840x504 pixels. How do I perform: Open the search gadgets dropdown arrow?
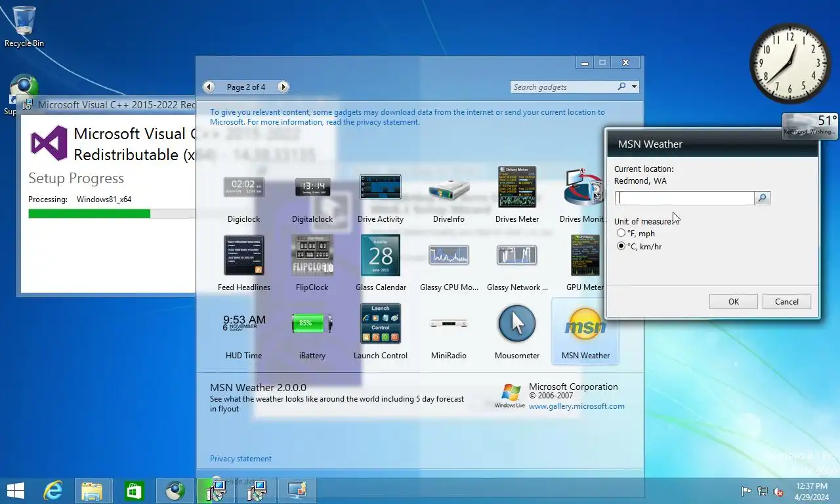click(x=635, y=87)
